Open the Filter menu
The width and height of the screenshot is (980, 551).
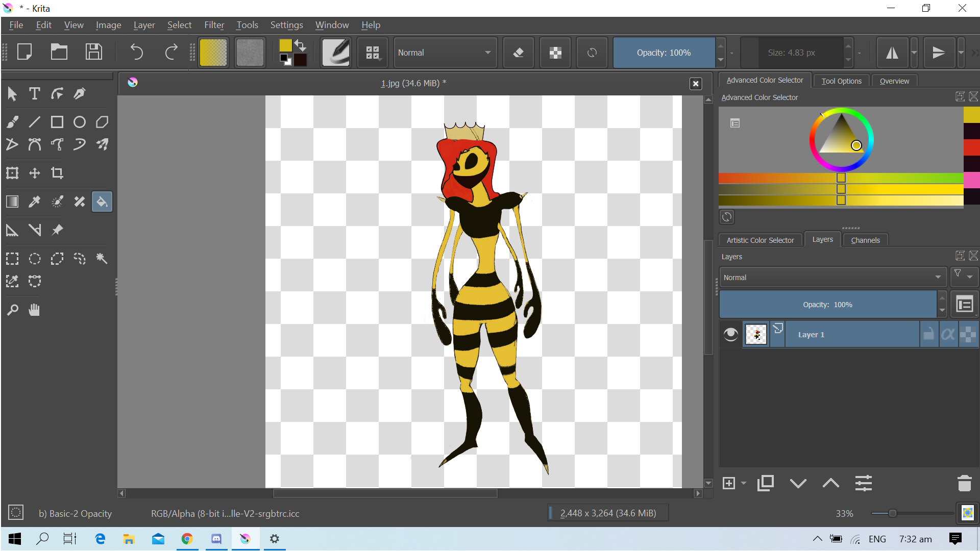point(214,25)
